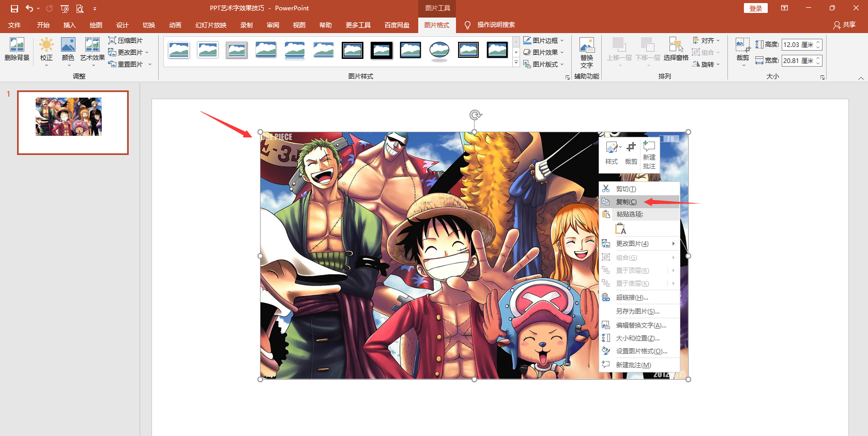The height and width of the screenshot is (436, 868).
Task: Open Artistic Effects (艺术效果)
Action: point(93,52)
